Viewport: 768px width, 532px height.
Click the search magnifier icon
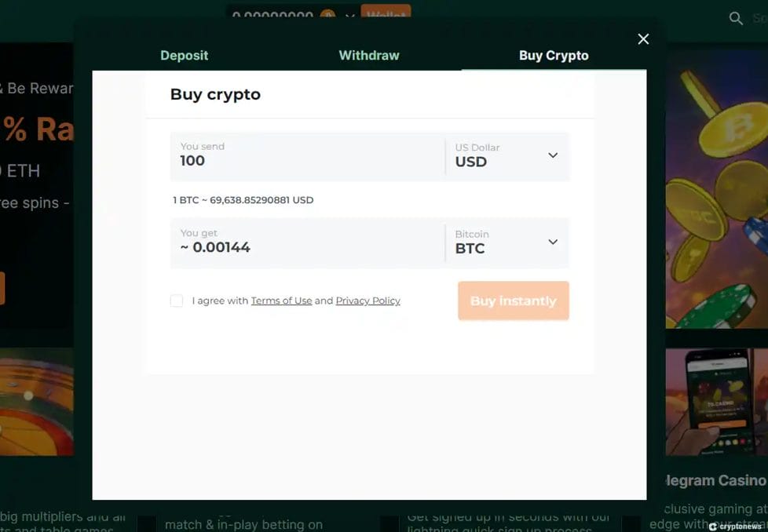[x=736, y=18]
